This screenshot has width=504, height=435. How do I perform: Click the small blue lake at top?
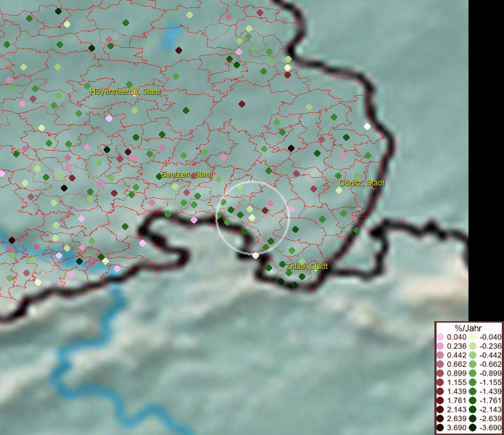[172, 36]
